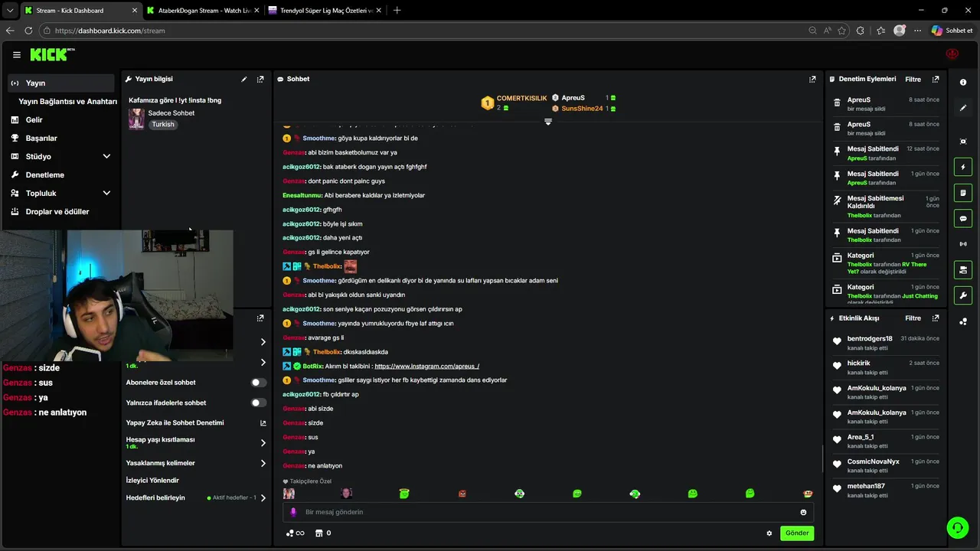Toggle the note panel icon in the right sidebar
The image size is (980, 551).
click(963, 193)
